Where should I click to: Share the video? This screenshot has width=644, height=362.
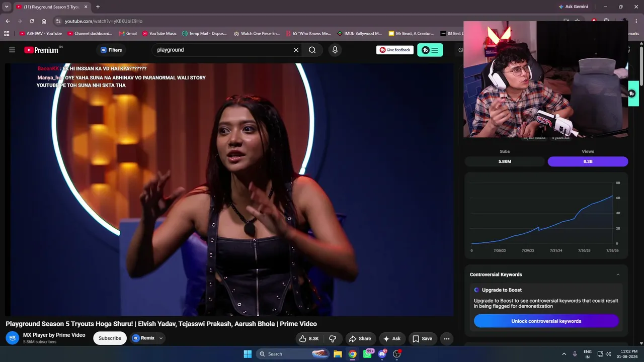point(360,339)
